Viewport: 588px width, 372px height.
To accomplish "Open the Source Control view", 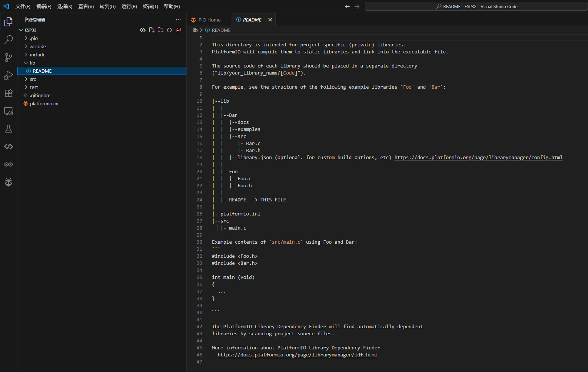I will (x=9, y=57).
